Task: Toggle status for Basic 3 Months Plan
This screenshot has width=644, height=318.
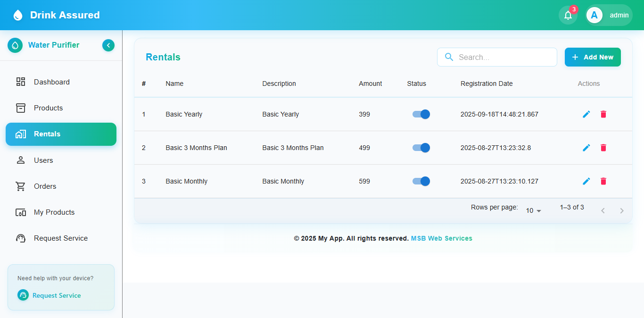Action: click(421, 148)
